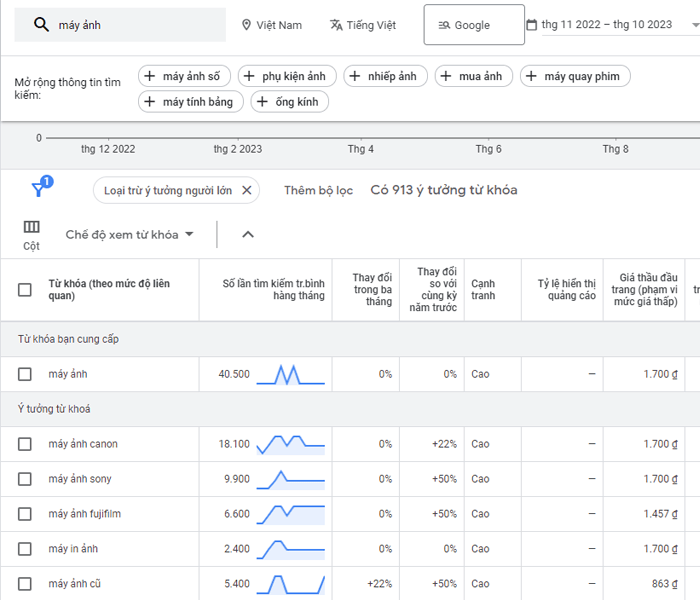Add 'máy quay phim' suggestion

coord(575,76)
